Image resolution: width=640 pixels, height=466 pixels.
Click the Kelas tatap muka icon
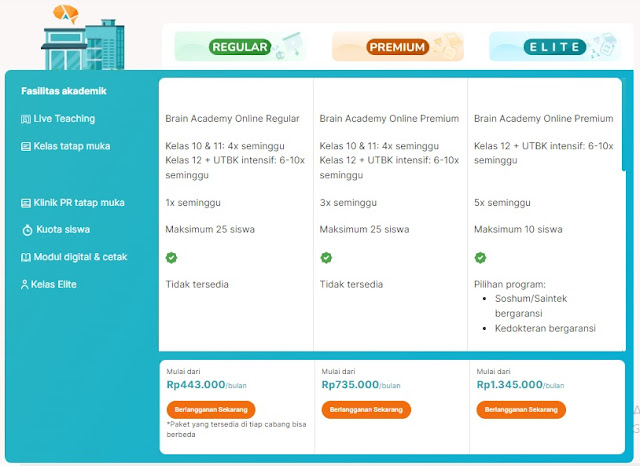(26, 146)
